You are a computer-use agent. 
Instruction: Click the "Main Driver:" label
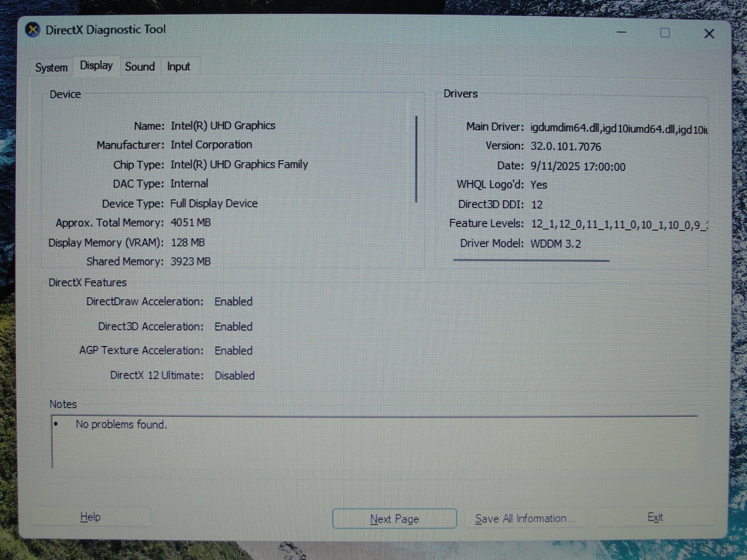(495, 127)
